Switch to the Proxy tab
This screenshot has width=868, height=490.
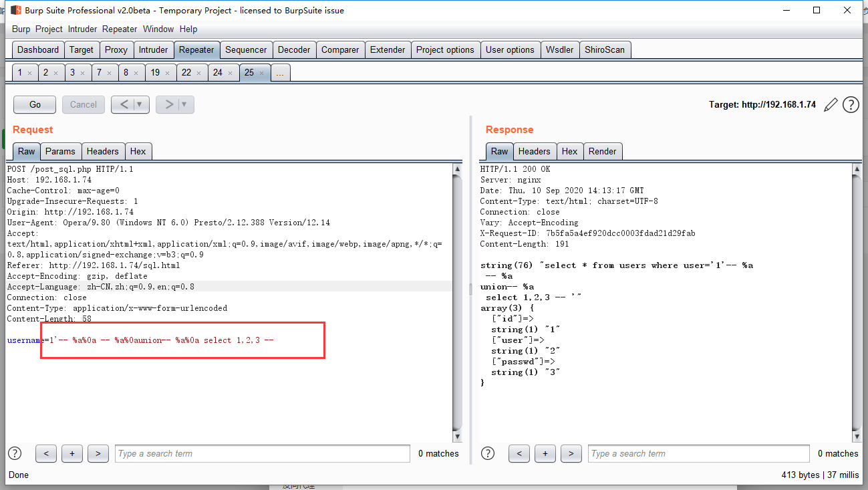pyautogui.click(x=116, y=49)
